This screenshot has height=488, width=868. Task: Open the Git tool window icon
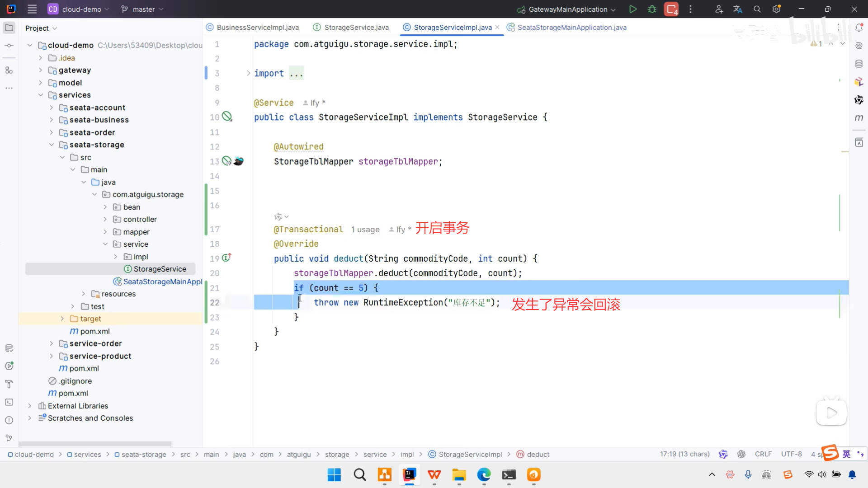9,438
